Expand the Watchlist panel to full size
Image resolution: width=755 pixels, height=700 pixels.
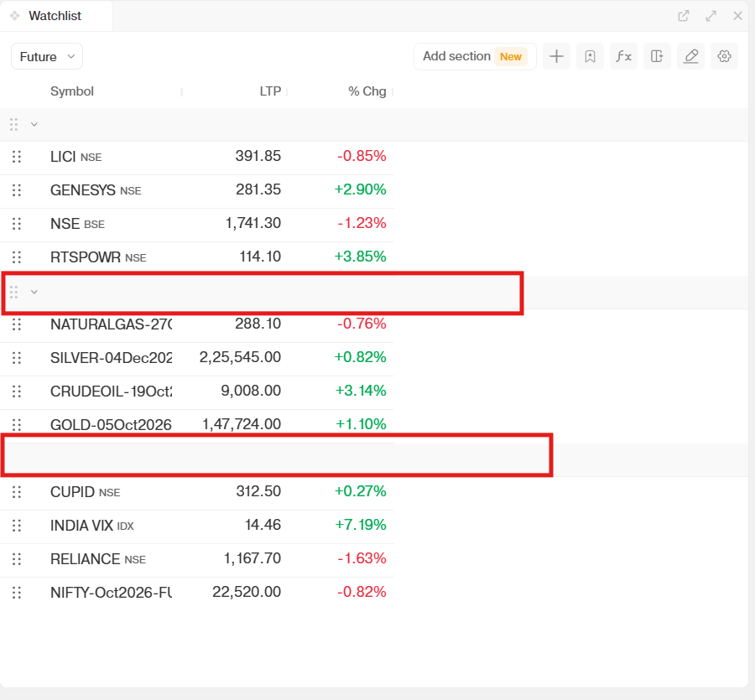click(x=711, y=16)
